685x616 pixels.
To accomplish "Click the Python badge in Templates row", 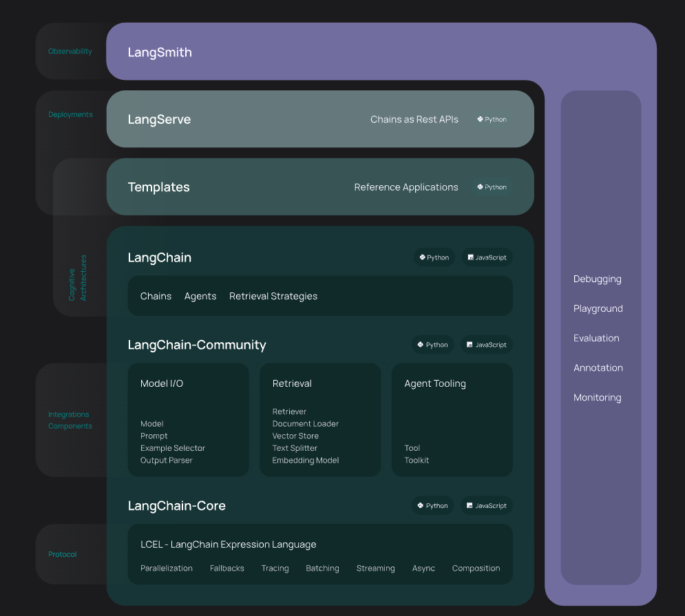I will coord(492,187).
